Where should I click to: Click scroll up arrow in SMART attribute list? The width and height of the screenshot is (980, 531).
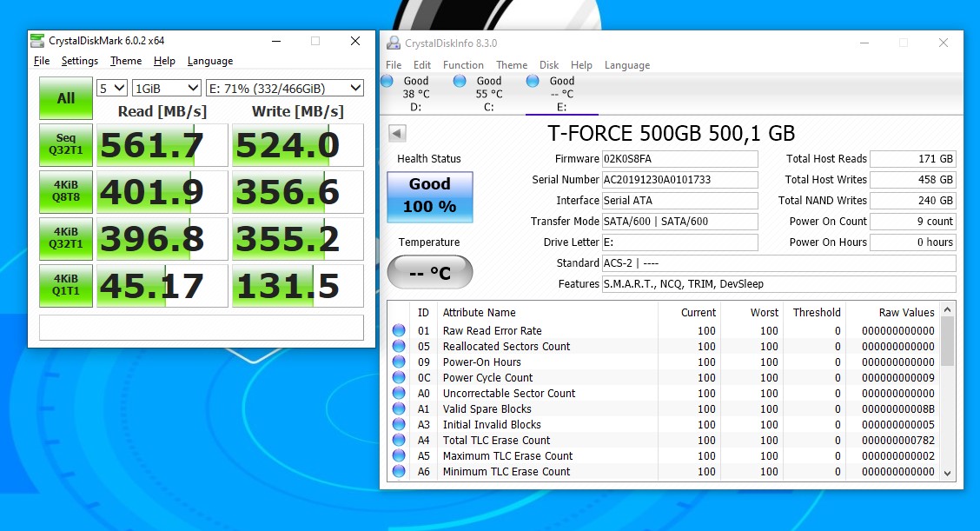tap(948, 309)
